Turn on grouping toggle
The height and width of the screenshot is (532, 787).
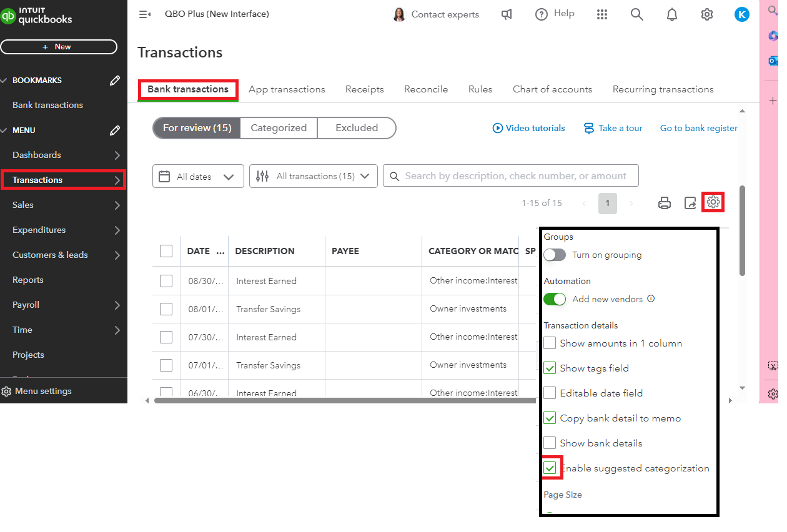point(554,255)
